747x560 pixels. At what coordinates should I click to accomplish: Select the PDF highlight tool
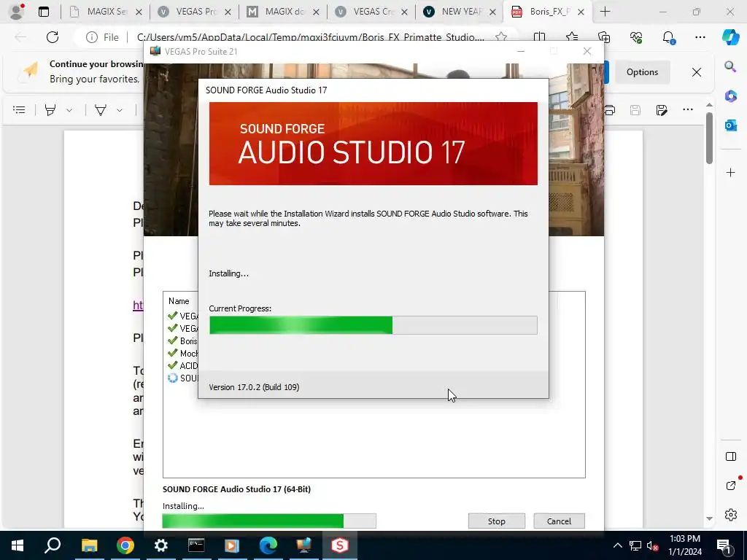[50, 110]
